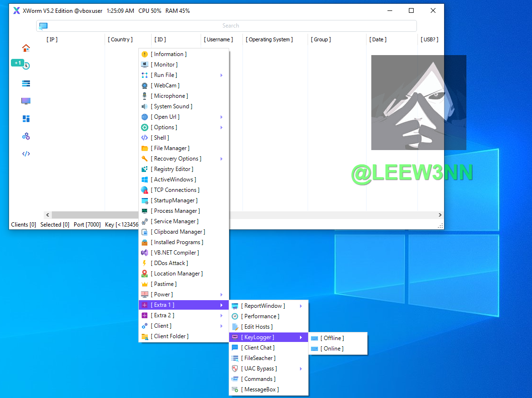Select the Process Manager menu entry
This screenshot has height=398, width=532.
(176, 211)
